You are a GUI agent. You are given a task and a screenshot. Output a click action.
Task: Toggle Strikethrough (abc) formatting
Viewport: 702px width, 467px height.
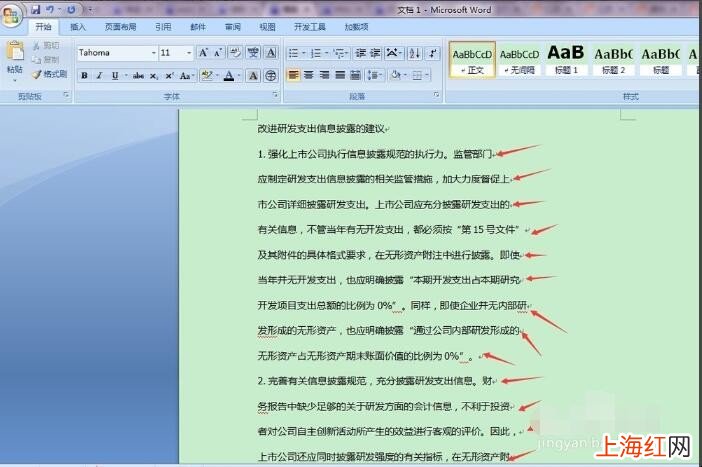coord(138,76)
